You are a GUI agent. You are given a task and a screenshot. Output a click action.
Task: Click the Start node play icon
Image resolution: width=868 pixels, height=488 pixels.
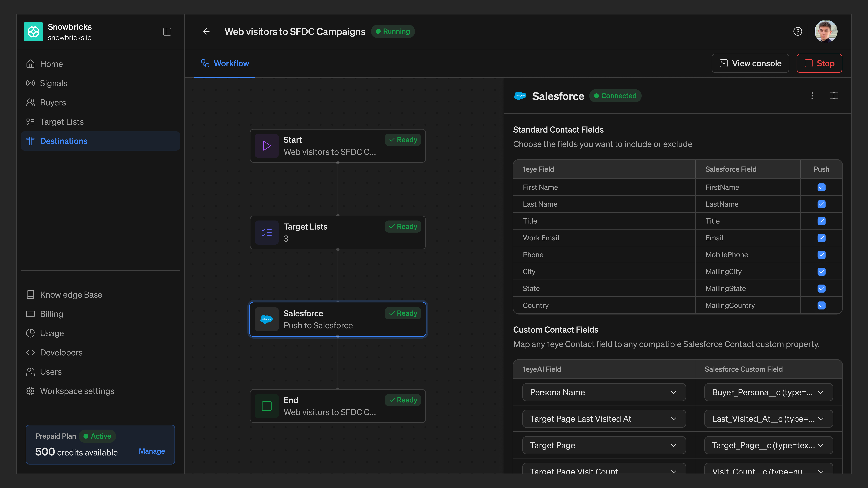point(267,146)
